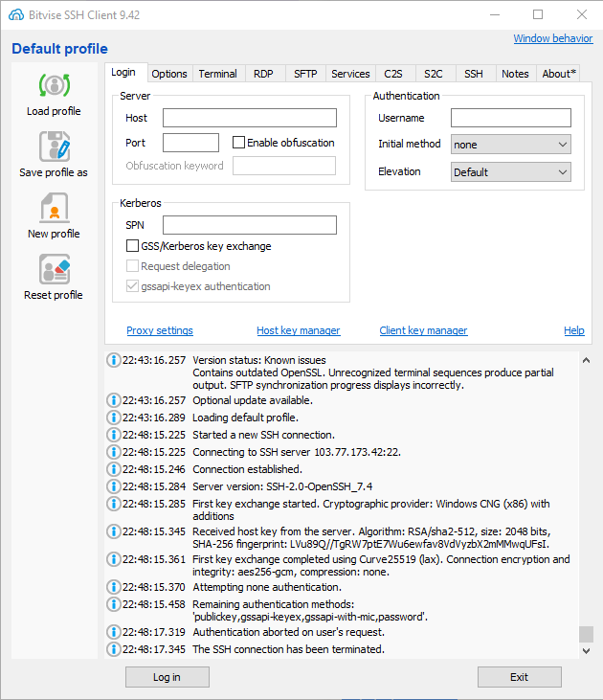Click the log scrollbar thumb
Screen dimensions: 603x700
[x=586, y=634]
